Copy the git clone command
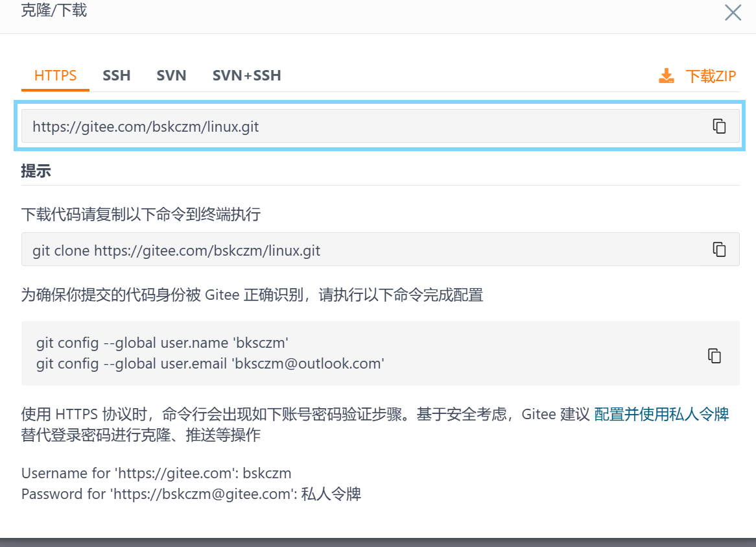This screenshot has height=547, width=756. coord(719,249)
